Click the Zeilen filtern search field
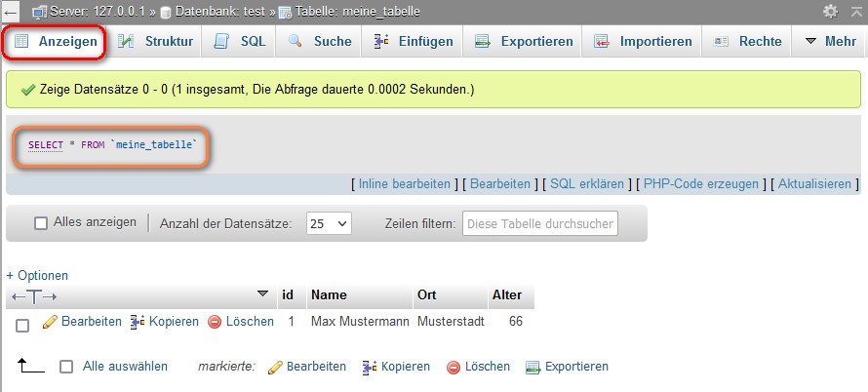This screenshot has width=868, height=392. (539, 223)
